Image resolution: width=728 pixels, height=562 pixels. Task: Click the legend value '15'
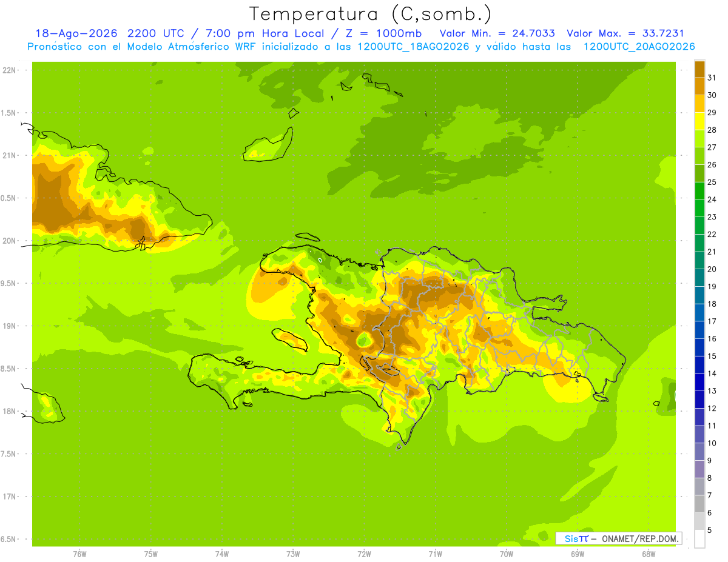coord(712,356)
